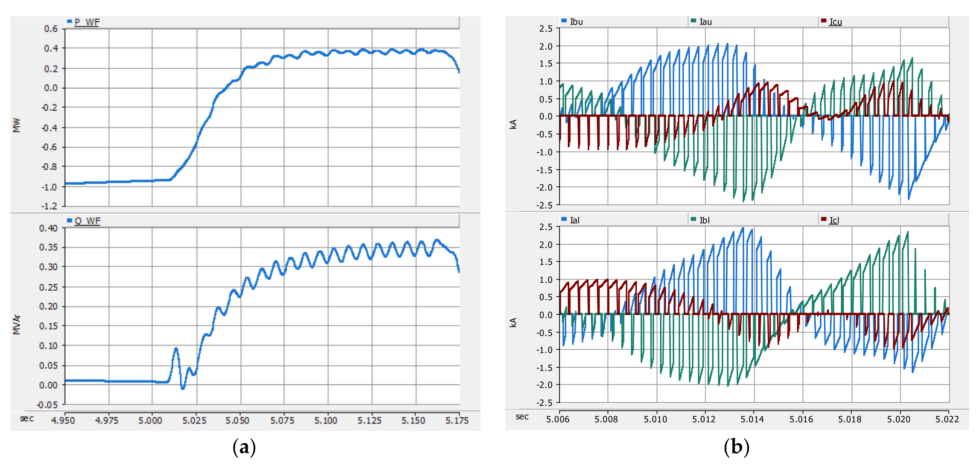
Task: Select the Iau legend label
Action: tap(706, 22)
